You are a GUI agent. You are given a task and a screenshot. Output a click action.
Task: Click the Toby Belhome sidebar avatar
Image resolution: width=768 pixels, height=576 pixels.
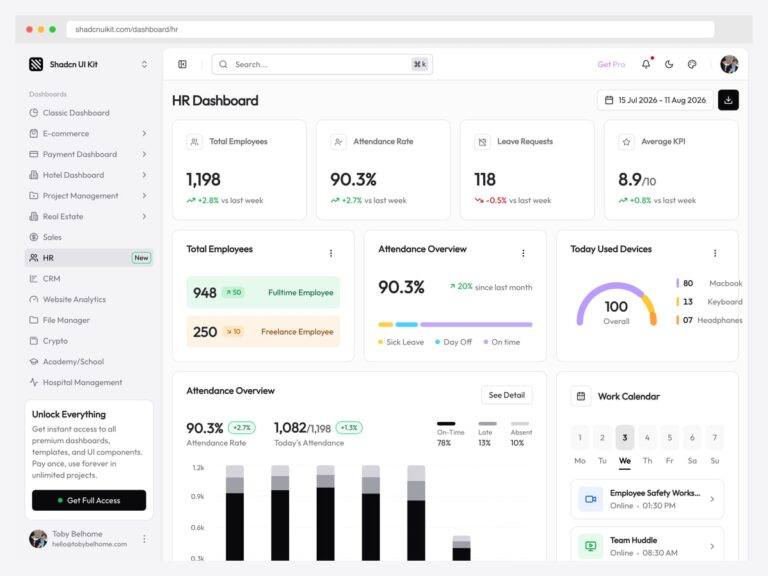point(38,539)
